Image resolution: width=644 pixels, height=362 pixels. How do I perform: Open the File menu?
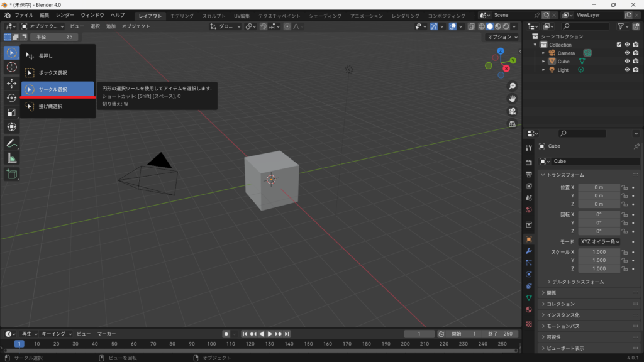[x=25, y=15]
